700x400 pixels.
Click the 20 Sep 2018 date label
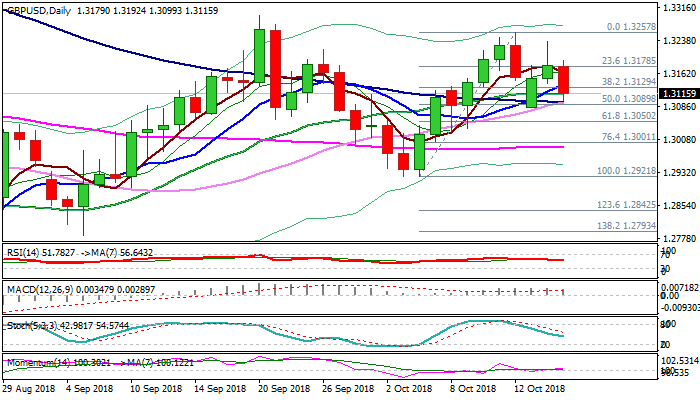(281, 387)
